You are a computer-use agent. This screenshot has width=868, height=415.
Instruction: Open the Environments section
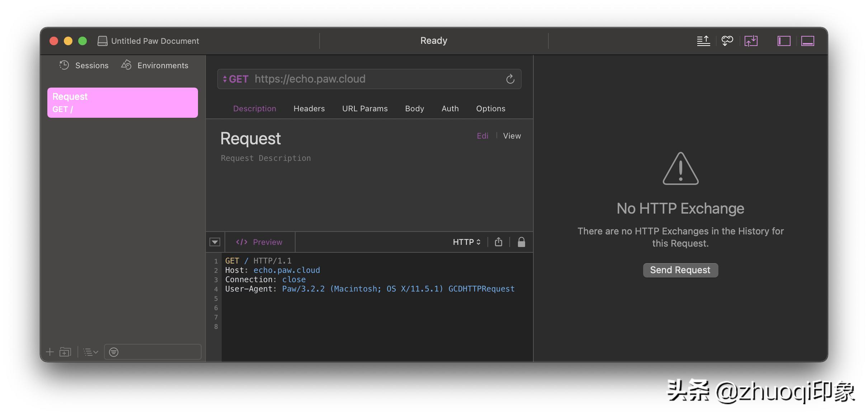point(155,65)
